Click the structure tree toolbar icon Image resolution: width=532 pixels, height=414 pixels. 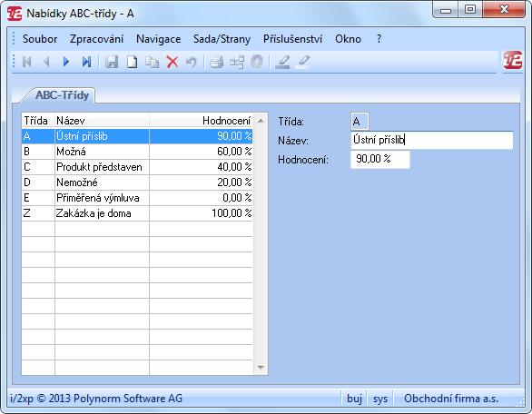tap(236, 62)
